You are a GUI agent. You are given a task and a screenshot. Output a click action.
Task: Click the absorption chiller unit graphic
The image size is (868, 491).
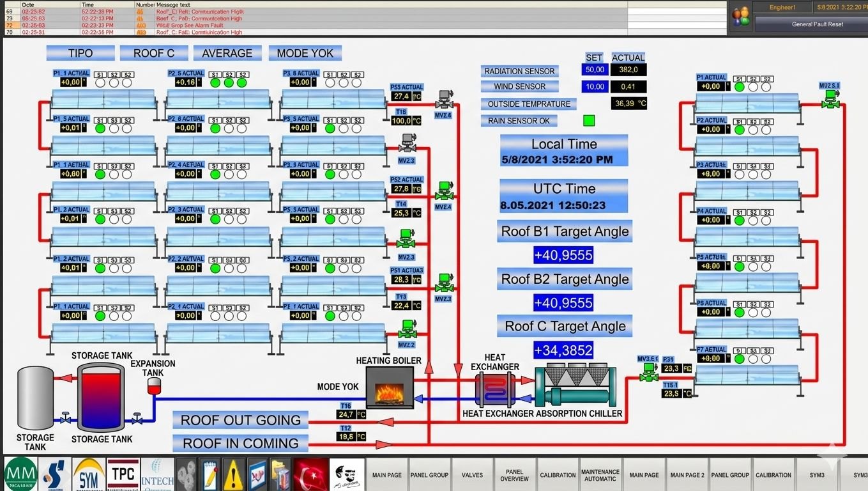point(576,385)
